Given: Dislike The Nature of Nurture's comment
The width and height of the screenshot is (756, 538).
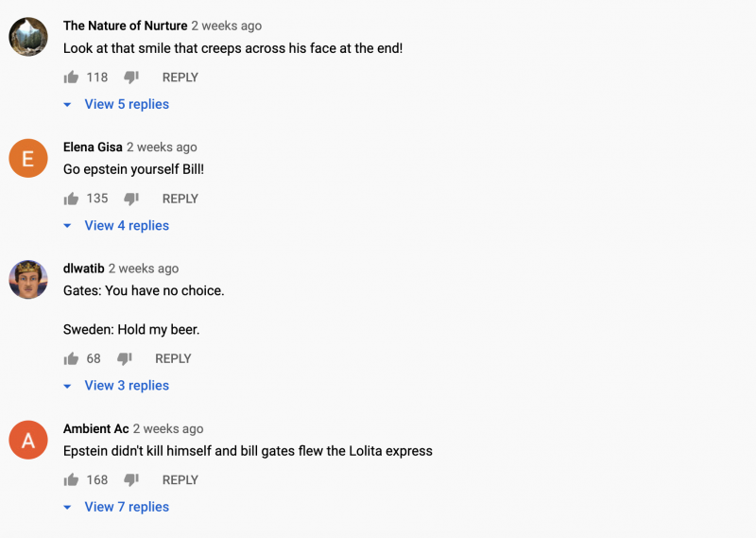Looking at the screenshot, I should (x=131, y=78).
